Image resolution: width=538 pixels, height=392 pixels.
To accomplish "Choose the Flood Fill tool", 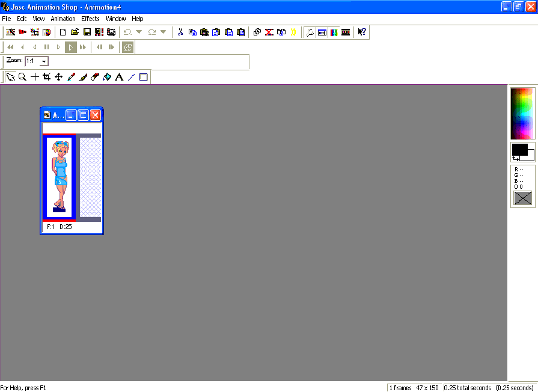I will click(106, 76).
